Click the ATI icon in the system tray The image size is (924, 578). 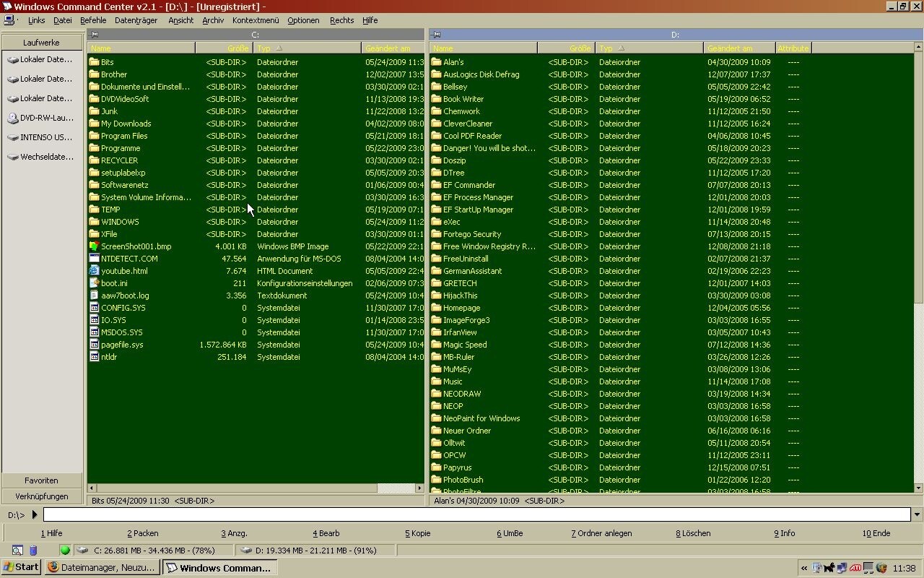(x=855, y=568)
